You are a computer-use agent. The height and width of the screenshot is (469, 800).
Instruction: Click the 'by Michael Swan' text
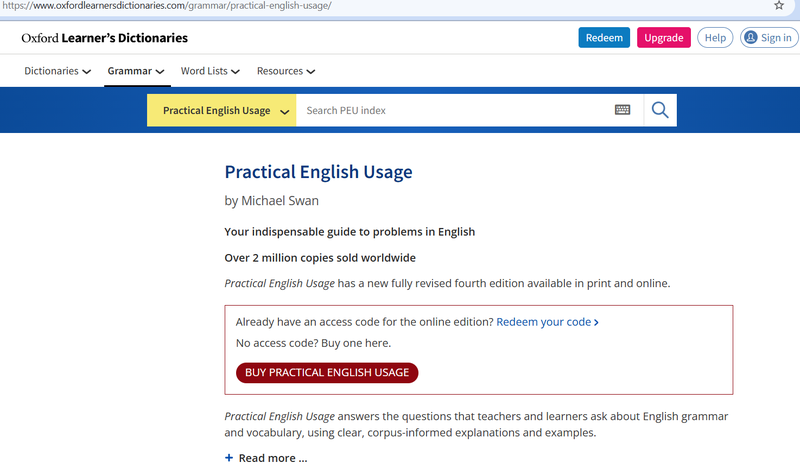point(271,201)
